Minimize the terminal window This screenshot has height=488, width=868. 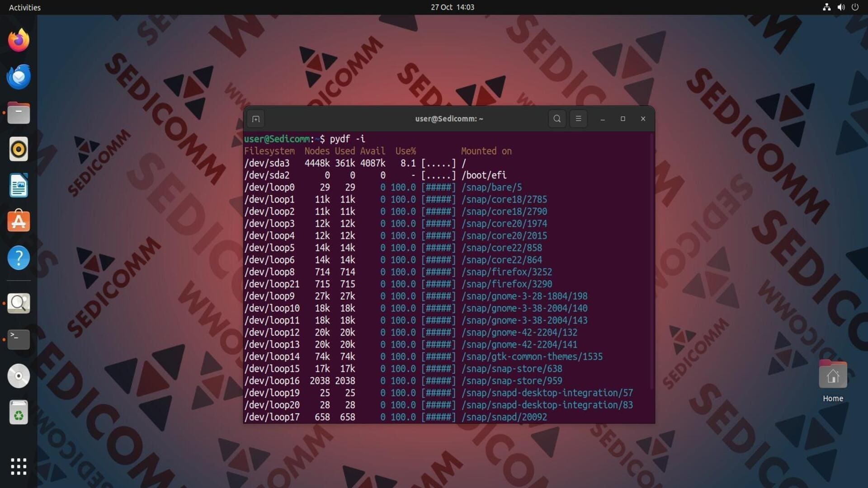[x=603, y=119]
